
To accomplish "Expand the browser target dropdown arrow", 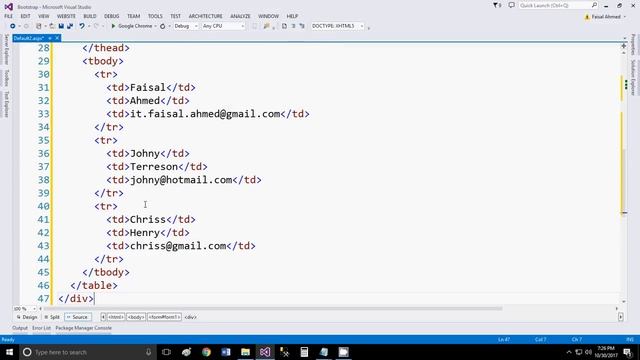I will [156, 26].
